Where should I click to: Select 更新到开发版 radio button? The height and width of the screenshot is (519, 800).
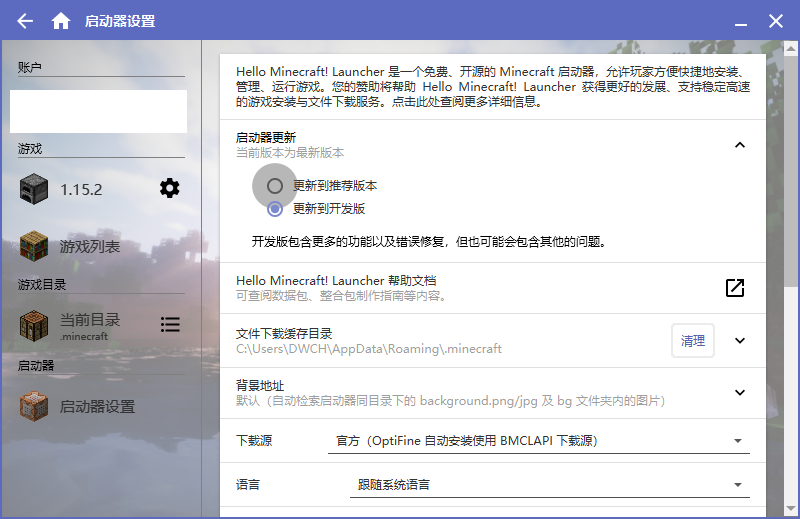(274, 209)
